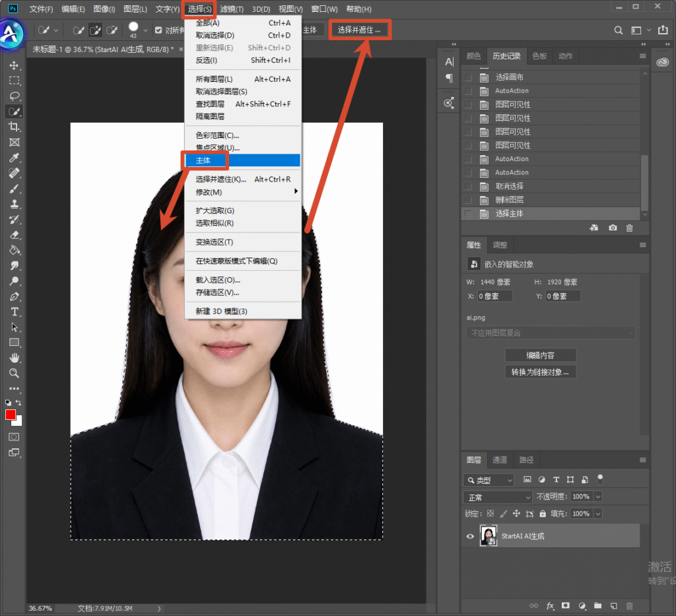Select the Move tool
This screenshot has width=676, height=616.
[x=15, y=65]
